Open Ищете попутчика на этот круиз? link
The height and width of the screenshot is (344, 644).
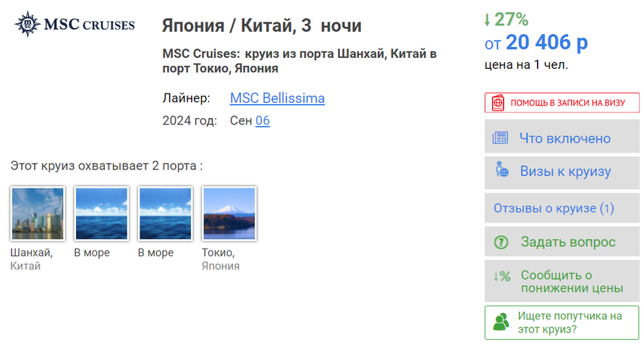tap(562, 322)
